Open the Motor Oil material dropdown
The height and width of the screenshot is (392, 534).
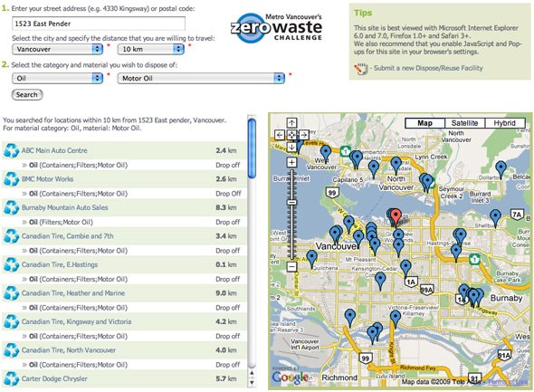click(201, 79)
